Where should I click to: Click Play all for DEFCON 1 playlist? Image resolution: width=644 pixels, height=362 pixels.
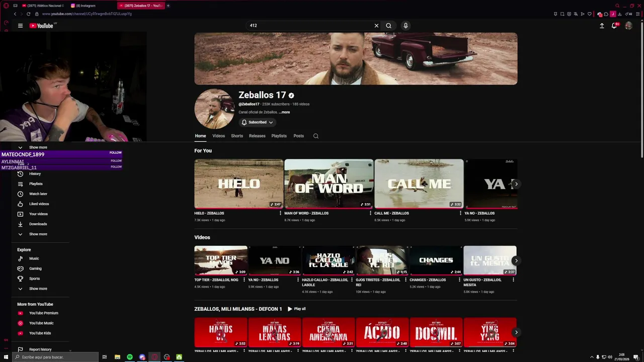[297, 309]
